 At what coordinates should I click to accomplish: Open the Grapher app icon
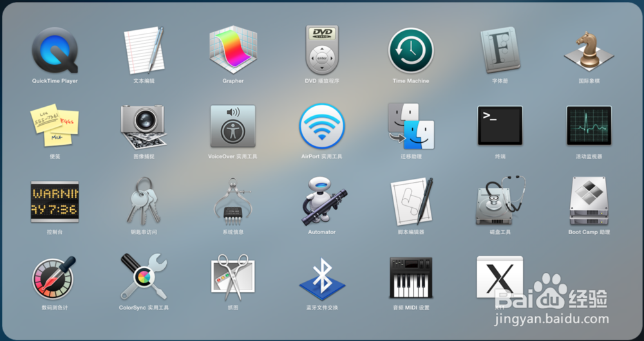click(x=233, y=50)
